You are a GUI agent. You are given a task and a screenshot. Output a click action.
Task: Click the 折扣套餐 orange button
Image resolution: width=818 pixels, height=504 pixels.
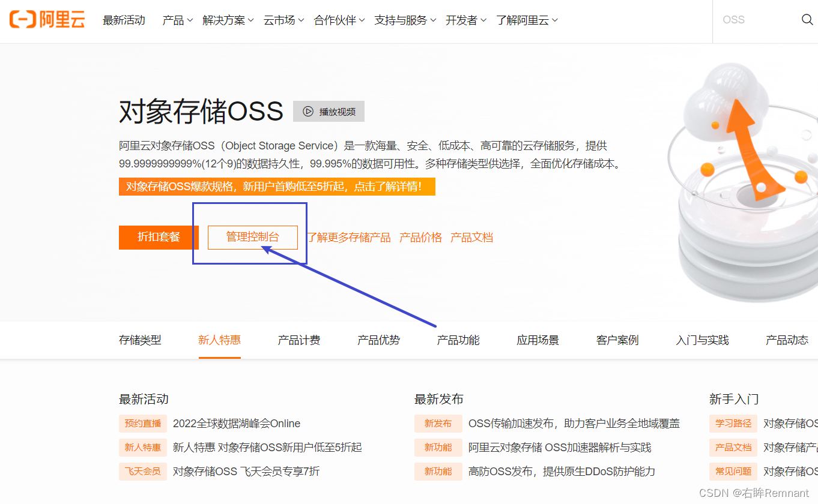point(159,237)
